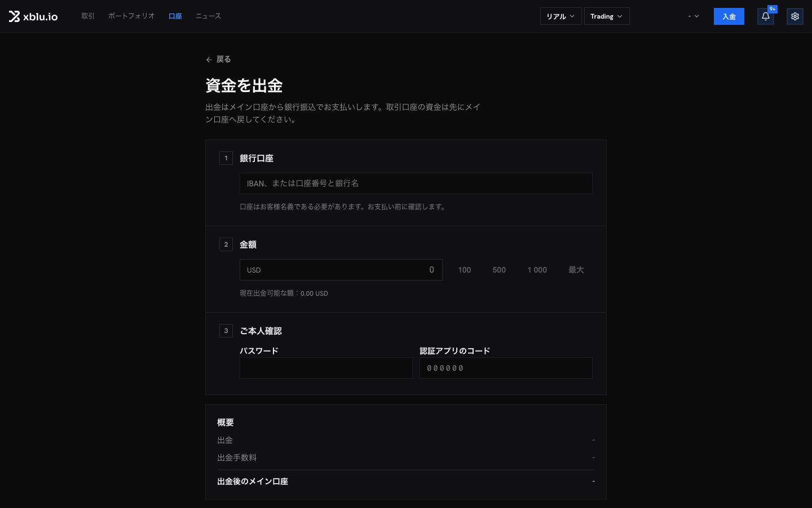
Task: Expand the リアル account mode dropdown
Action: 561,16
